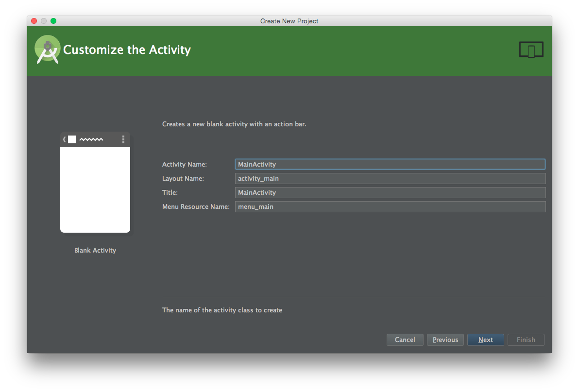
Task: Minimize the Create New Project window
Action: coord(44,21)
